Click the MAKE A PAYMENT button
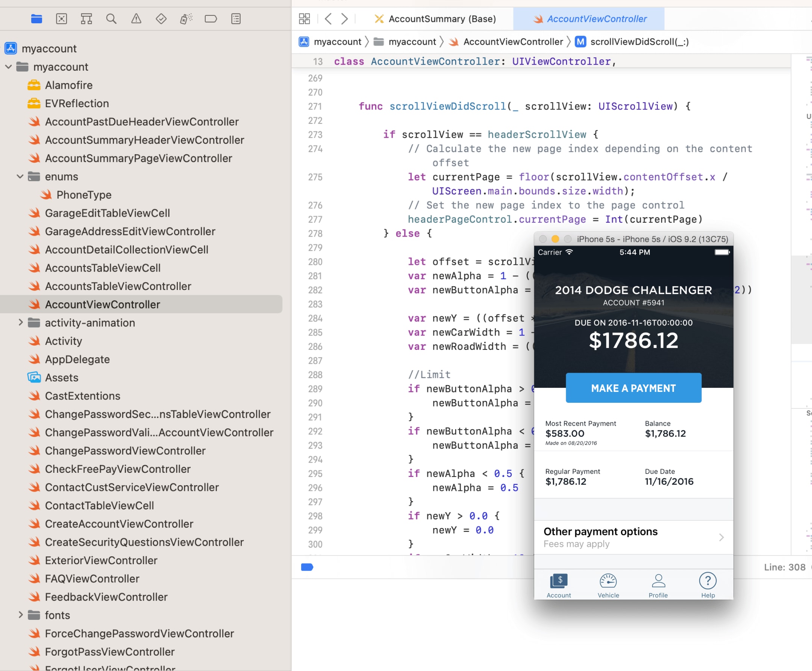Screen dimensions: 812x671 633,388
